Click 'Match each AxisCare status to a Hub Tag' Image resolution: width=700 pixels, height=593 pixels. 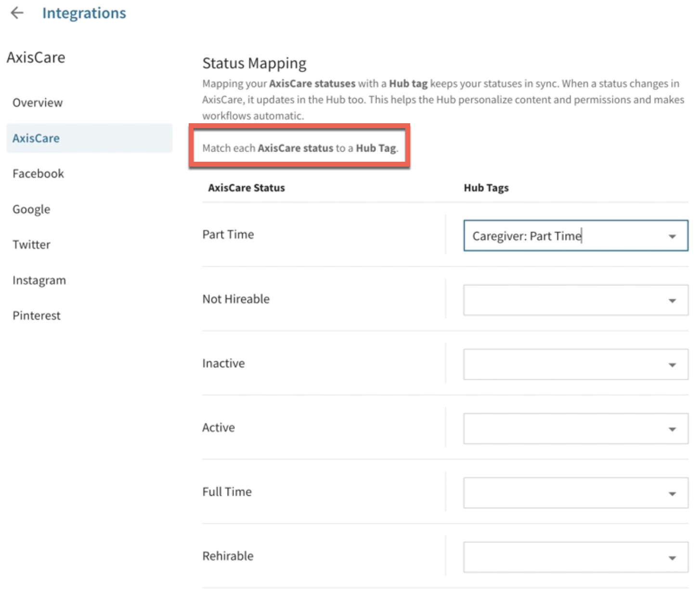[x=300, y=148]
